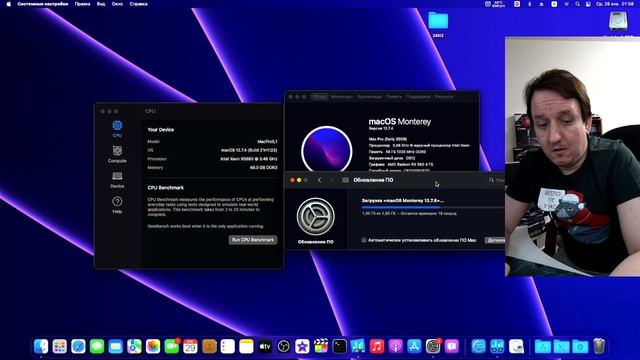Open the Compute section in Geekbench sidebar

pos(117,154)
